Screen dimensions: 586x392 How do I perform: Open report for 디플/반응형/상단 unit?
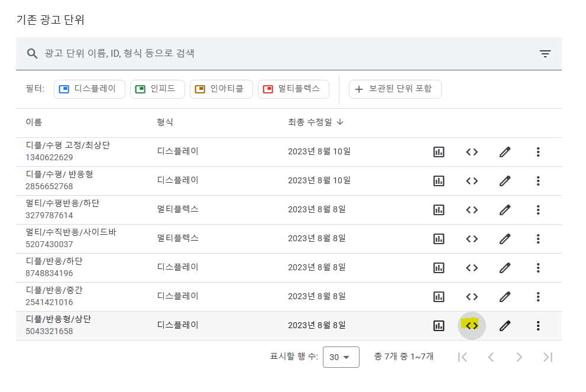438,326
